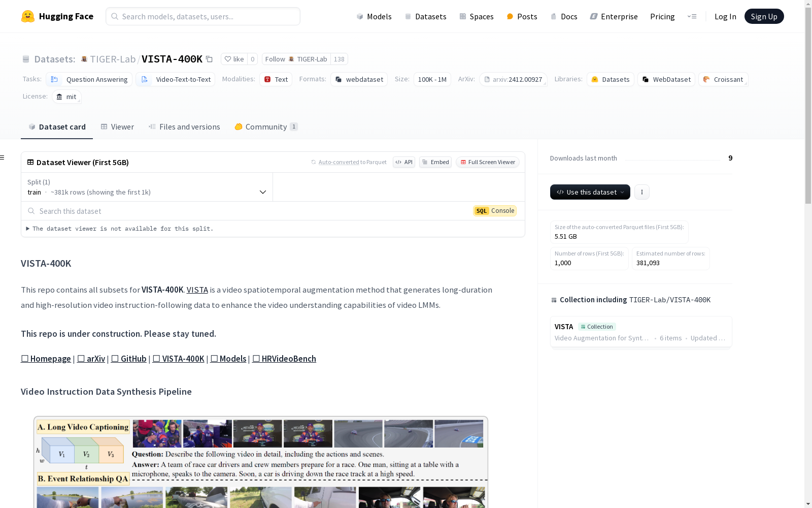Expand the 'dataset viewer is not available' message

pos(120,229)
